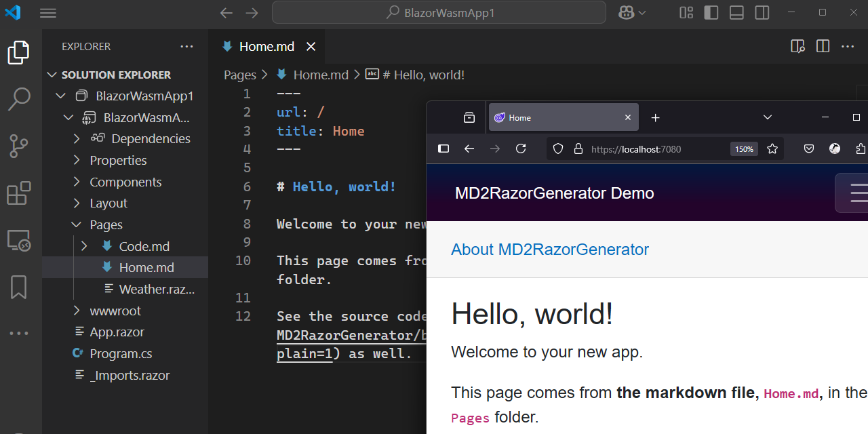
Task: Save page to Pocket in Firefox
Action: point(809,149)
